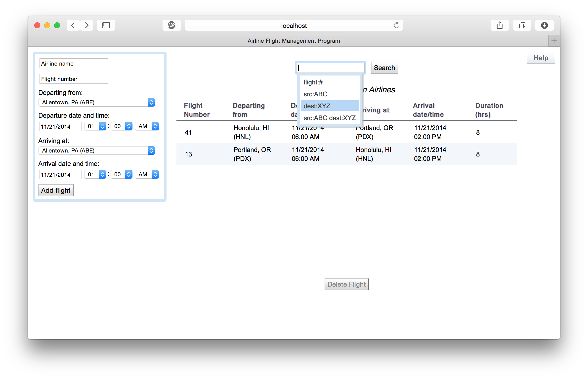This screenshot has height=379, width=588.
Task: Expand the AM/PM toggle for departure
Action: click(155, 126)
